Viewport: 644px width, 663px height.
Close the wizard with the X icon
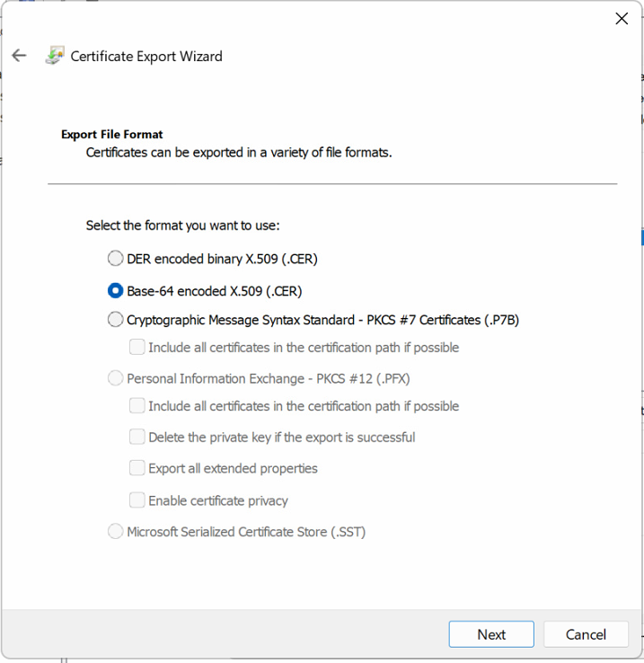(x=622, y=19)
